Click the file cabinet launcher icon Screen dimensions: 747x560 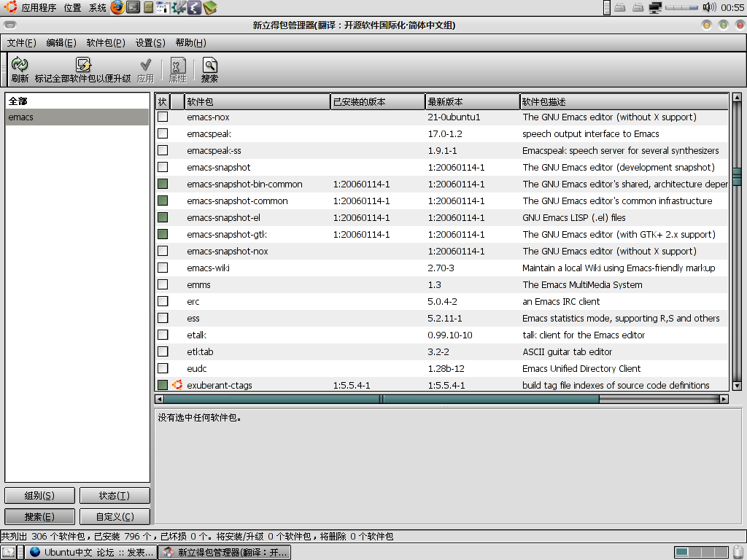pos(149,7)
